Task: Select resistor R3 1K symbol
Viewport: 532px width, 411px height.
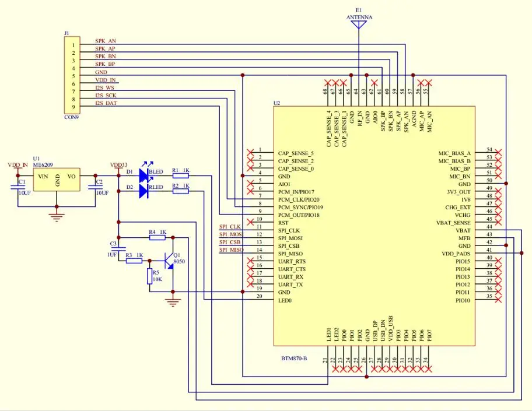Action: pyautogui.click(x=134, y=261)
